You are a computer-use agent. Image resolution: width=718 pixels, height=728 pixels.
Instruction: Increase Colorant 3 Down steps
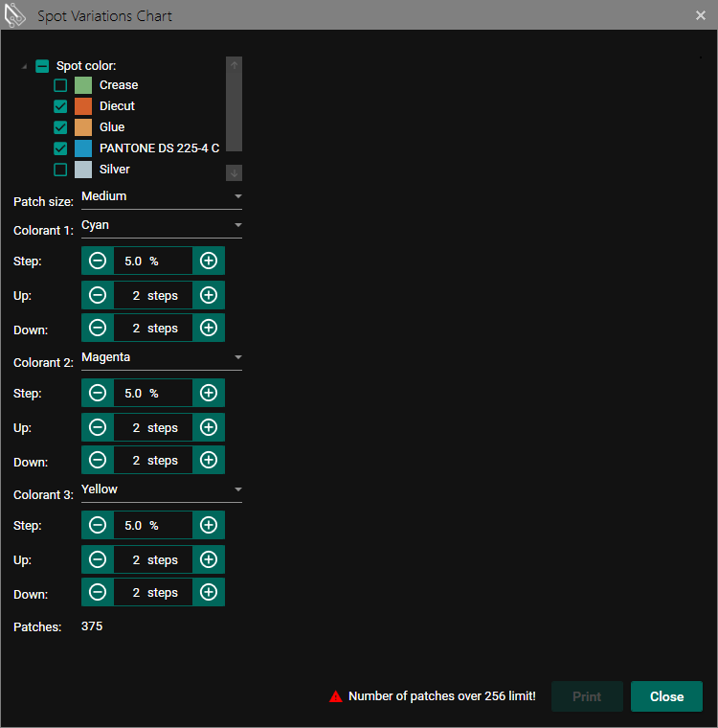209,592
